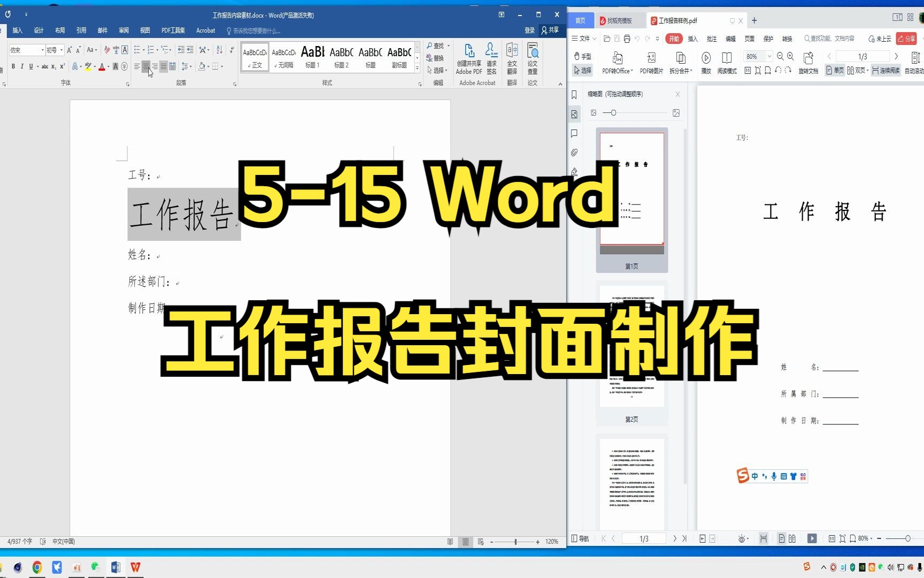Click the Auto Scroll button in the PDF toolbar
924x578 pixels.
pyautogui.click(x=915, y=63)
